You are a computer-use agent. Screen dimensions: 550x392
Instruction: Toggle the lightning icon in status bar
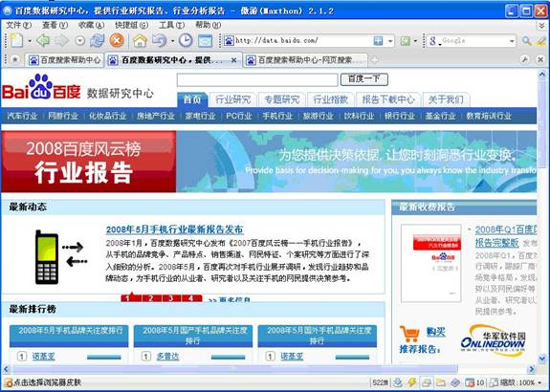(x=412, y=382)
